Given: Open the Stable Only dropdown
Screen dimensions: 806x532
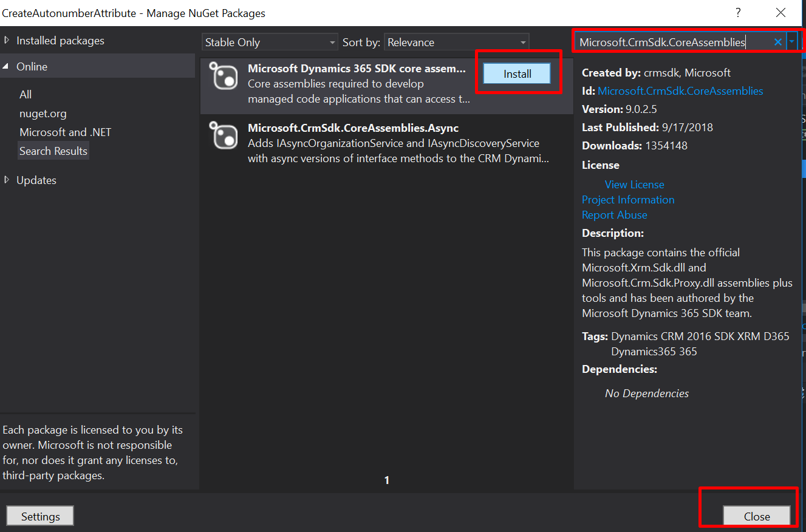Looking at the screenshot, I should pyautogui.click(x=270, y=43).
